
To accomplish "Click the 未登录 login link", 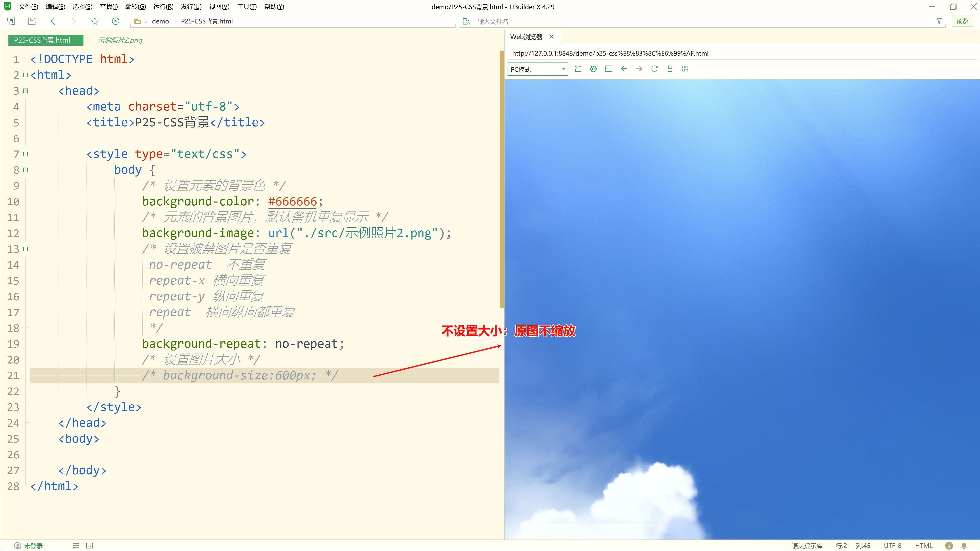I will (33, 546).
